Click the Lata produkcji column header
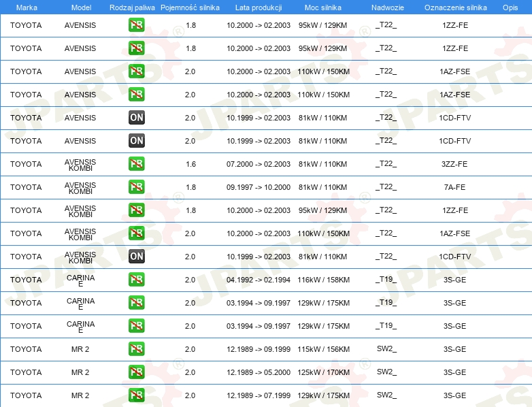Screen dimensions: 532x407 click(259, 7)
